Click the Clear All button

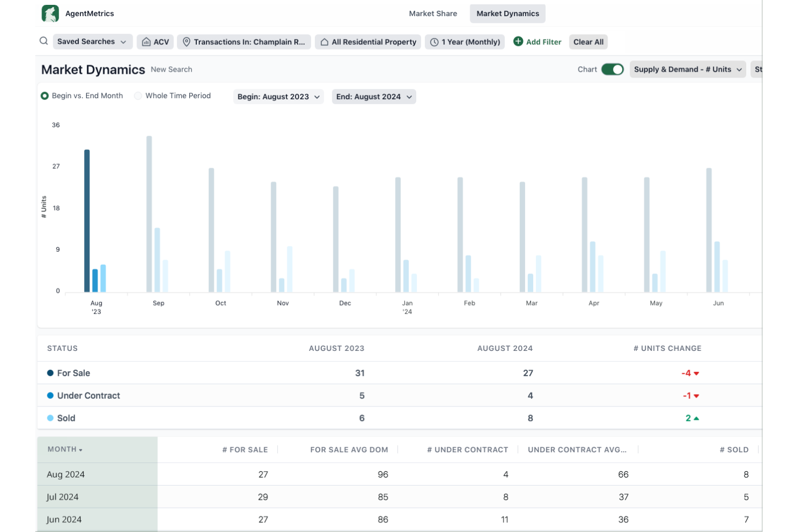[x=588, y=42]
